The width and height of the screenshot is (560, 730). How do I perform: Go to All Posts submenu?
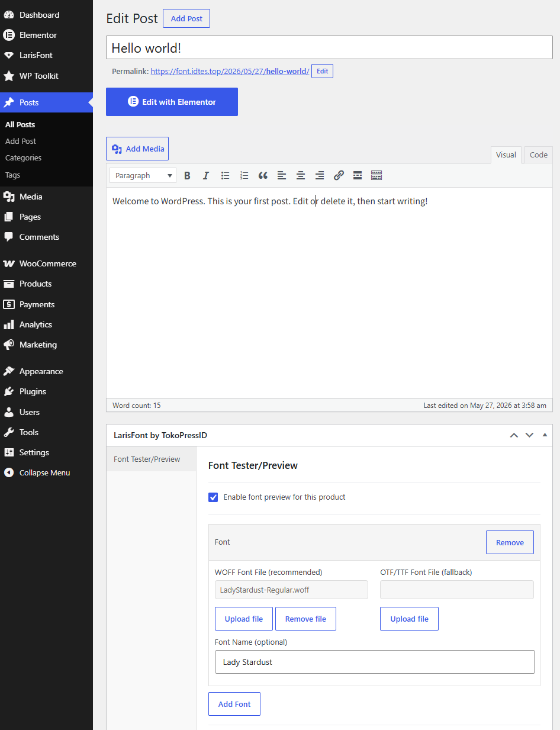pos(20,124)
